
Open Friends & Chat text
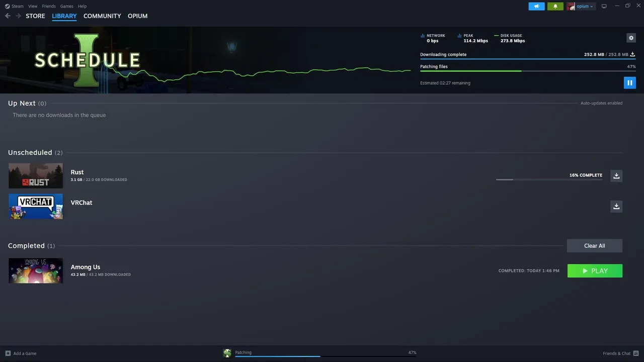pyautogui.click(x=616, y=353)
